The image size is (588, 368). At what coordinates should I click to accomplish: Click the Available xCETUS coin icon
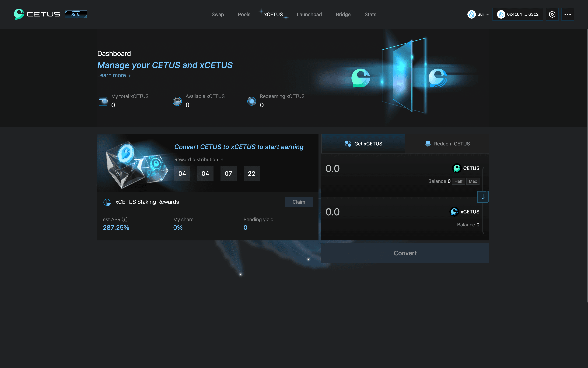177,101
